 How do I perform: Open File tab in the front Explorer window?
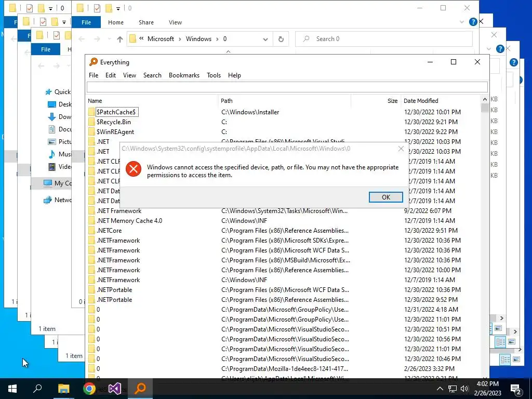pos(86,22)
